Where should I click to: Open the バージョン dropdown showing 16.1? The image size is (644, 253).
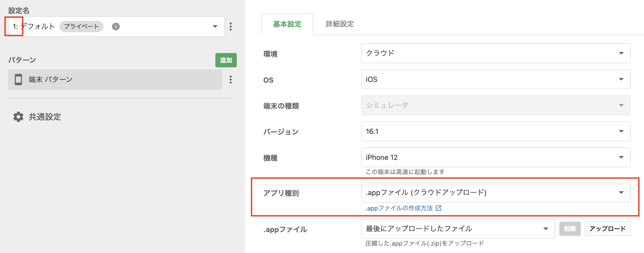(496, 131)
